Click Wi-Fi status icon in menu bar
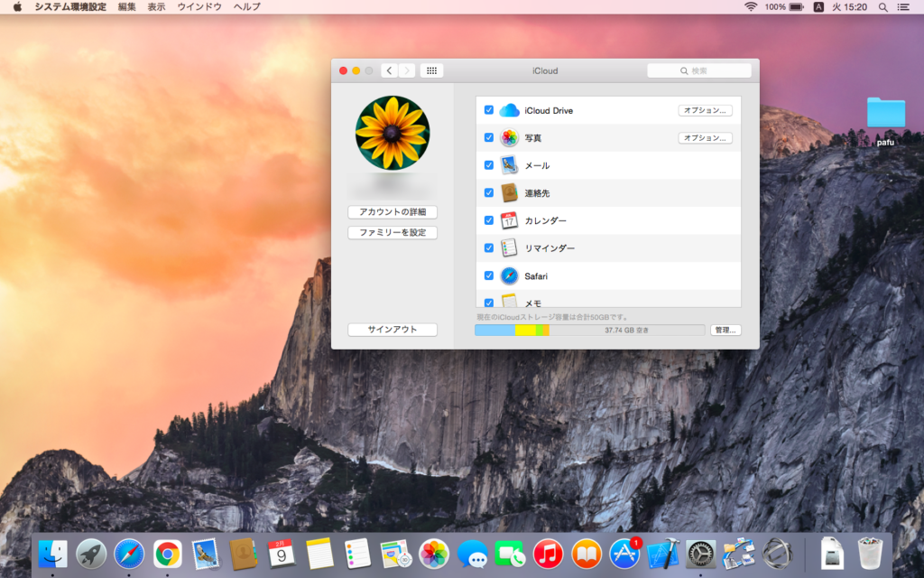 point(751,7)
